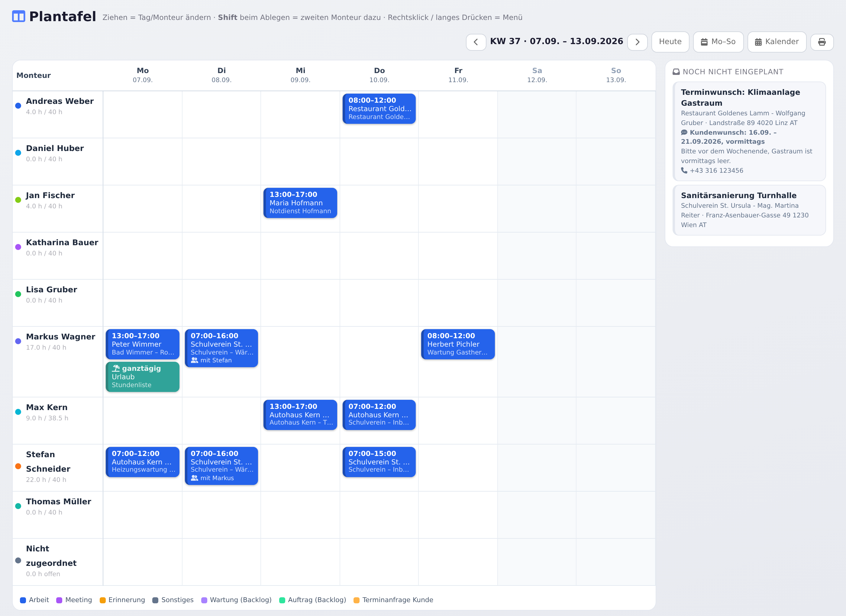The image size is (846, 616).
Task: Click the Heute button
Action: tap(670, 42)
